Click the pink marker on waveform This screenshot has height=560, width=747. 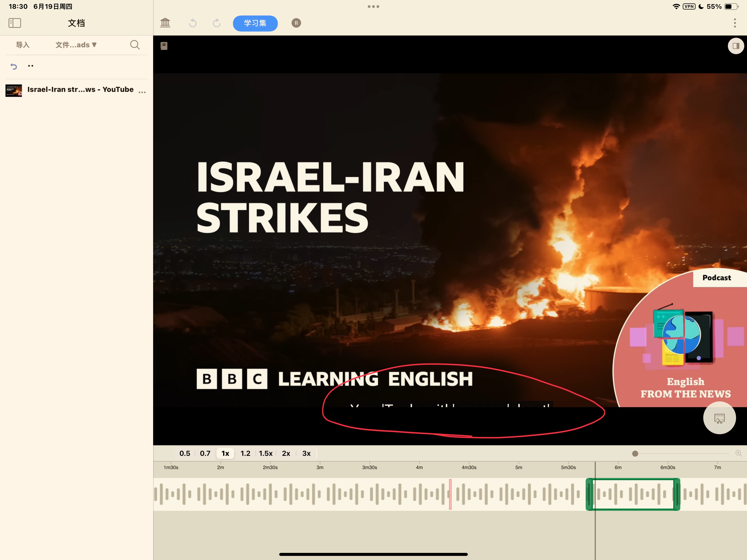click(x=450, y=494)
